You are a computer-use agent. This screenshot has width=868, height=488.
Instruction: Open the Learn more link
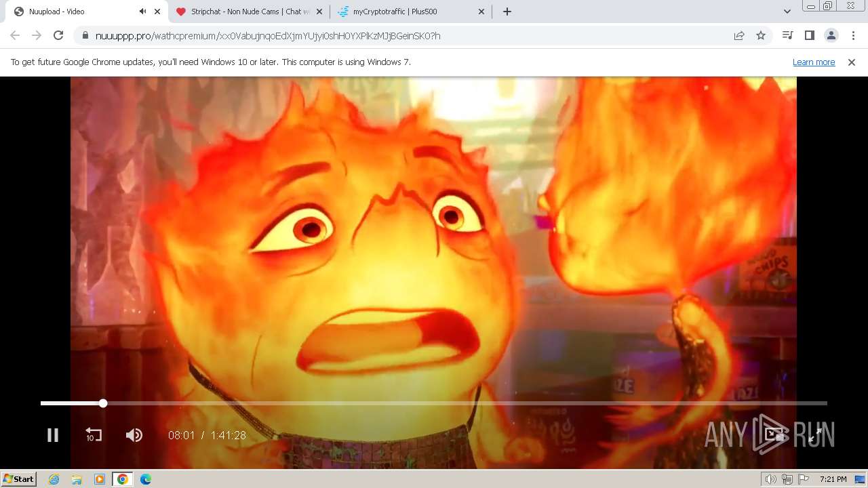tap(814, 62)
